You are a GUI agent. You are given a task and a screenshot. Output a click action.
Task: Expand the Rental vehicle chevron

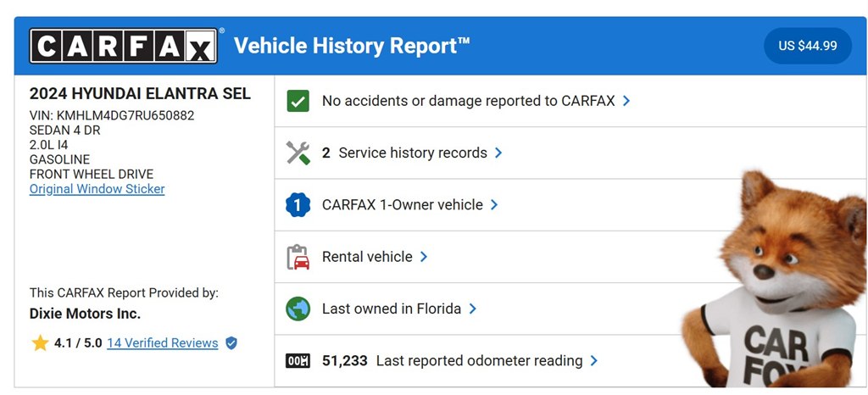click(x=424, y=257)
